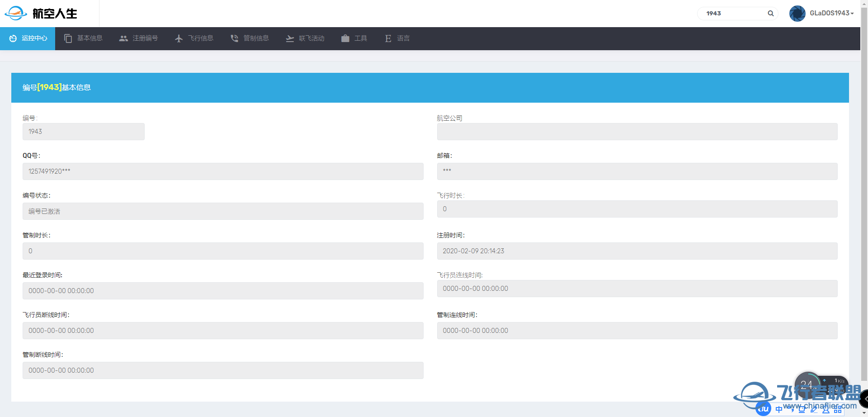Open the 语言 language menu
868x417 pixels.
[x=397, y=38]
